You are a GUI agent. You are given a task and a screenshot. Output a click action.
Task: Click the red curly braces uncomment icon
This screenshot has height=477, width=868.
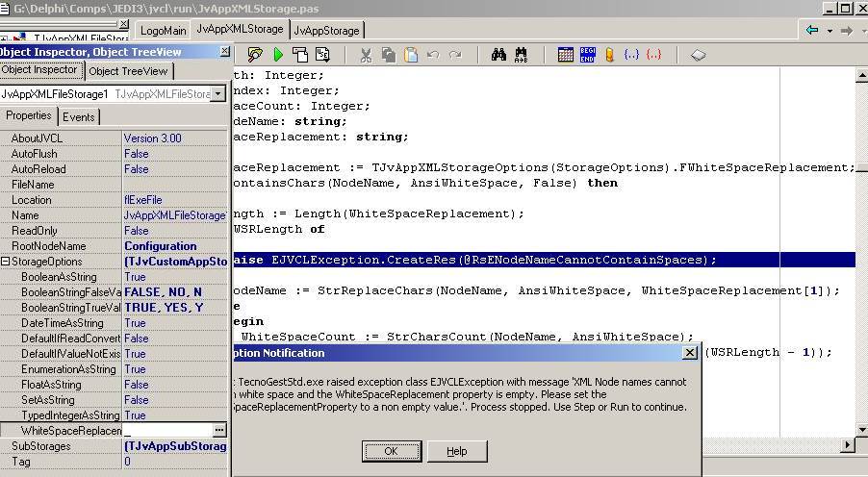tap(654, 55)
